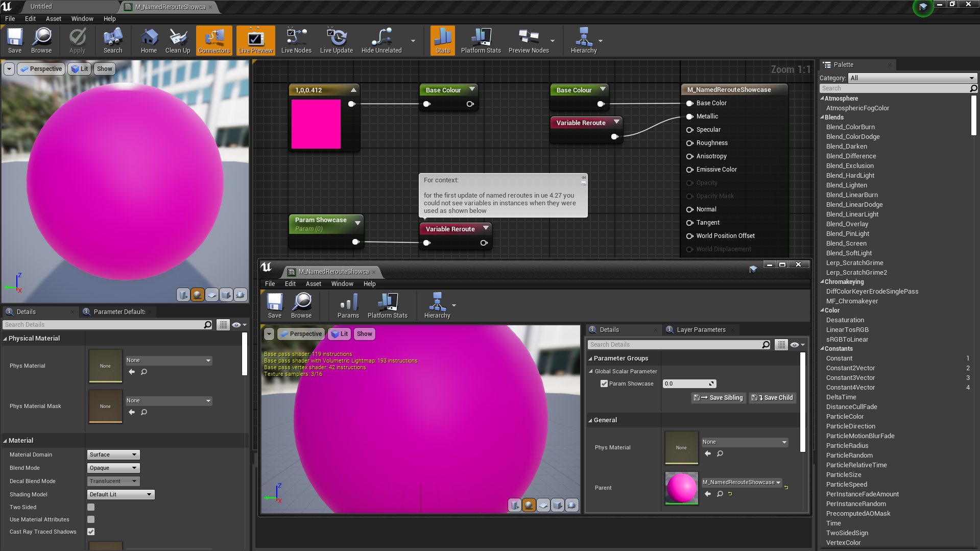Click the Home toolbar icon
The width and height of the screenshot is (980, 551).
point(149,40)
